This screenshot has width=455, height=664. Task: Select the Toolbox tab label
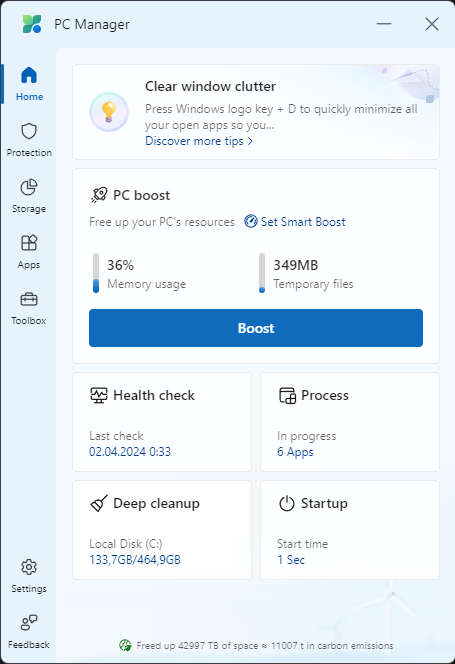(29, 321)
